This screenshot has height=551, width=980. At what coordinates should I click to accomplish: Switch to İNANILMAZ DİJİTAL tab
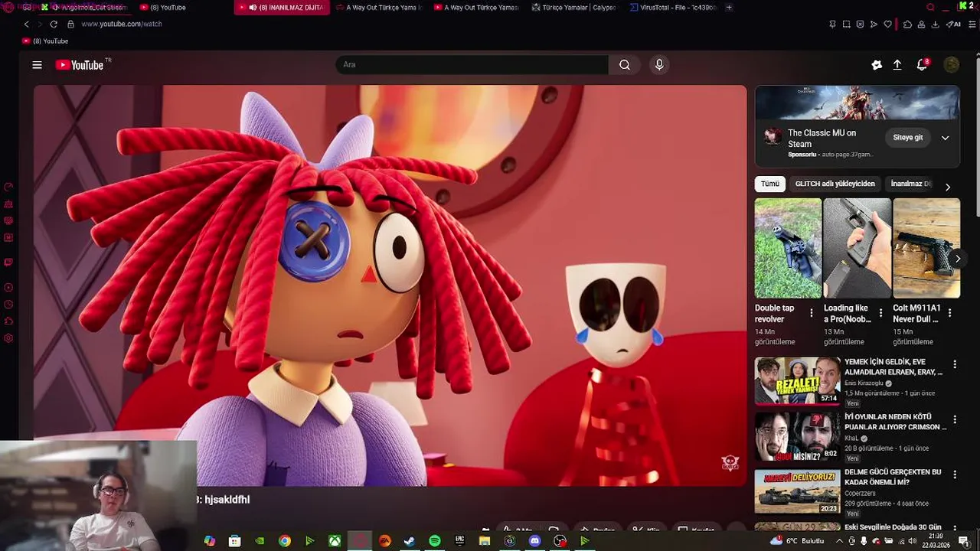click(x=282, y=8)
